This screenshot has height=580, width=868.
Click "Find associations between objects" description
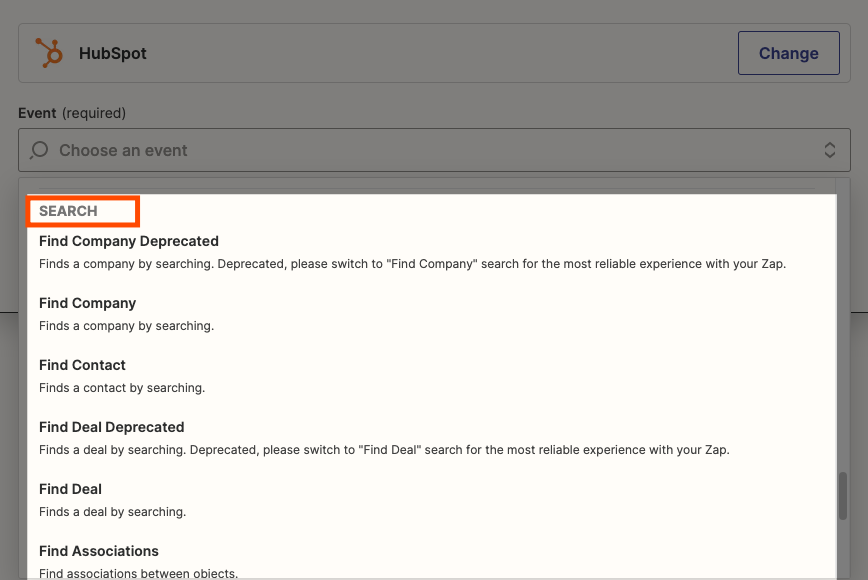tap(138, 573)
